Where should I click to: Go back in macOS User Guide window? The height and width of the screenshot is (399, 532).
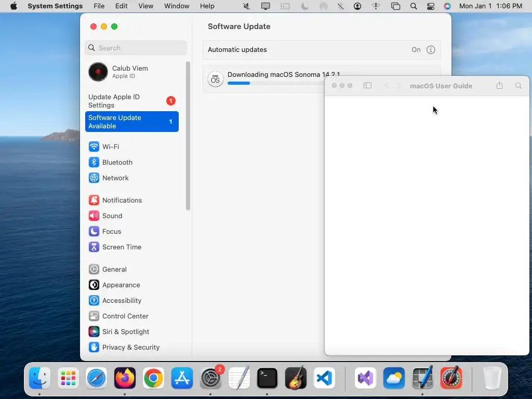coord(386,86)
